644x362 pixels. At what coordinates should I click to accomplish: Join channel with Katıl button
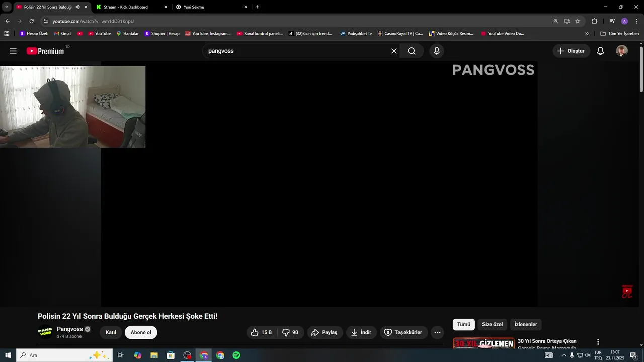point(111,332)
